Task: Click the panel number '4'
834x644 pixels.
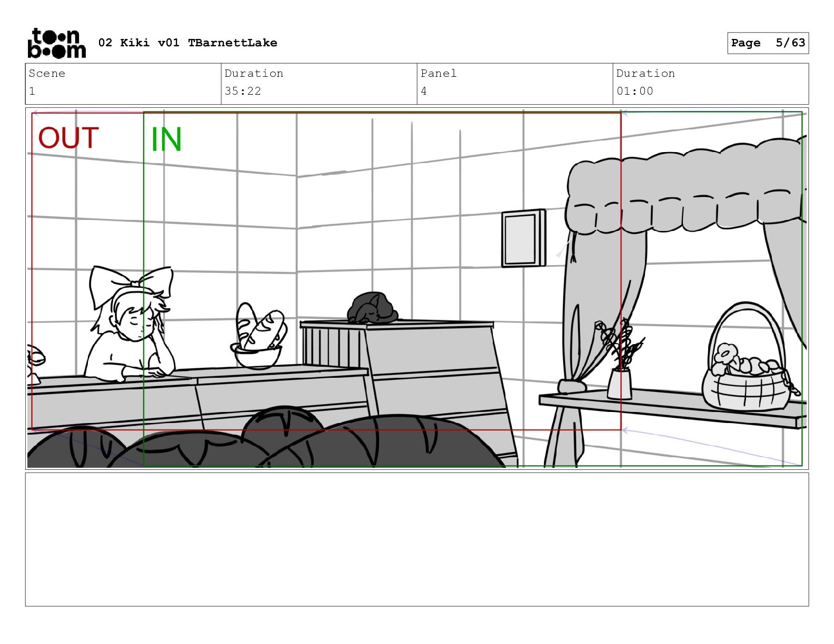Action: [424, 91]
